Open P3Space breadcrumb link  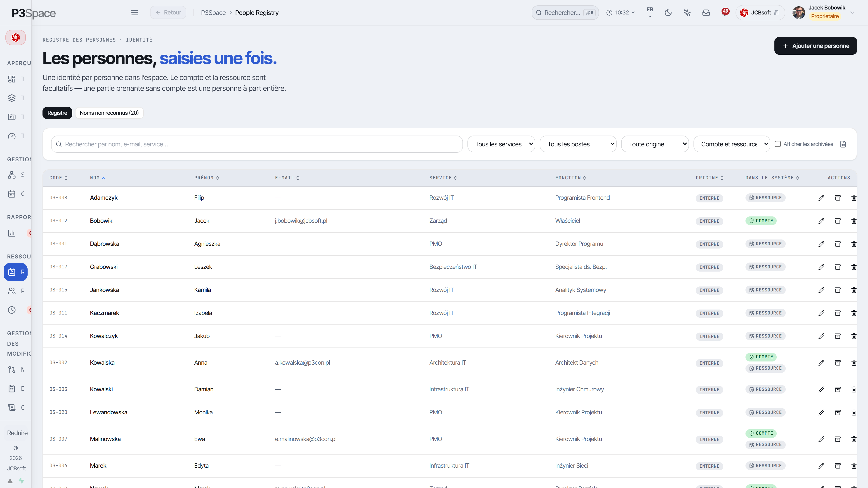pos(213,13)
